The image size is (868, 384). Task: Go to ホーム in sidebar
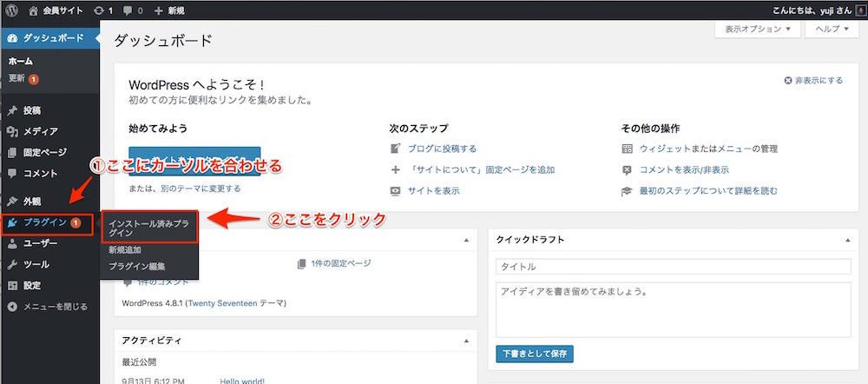(x=21, y=61)
